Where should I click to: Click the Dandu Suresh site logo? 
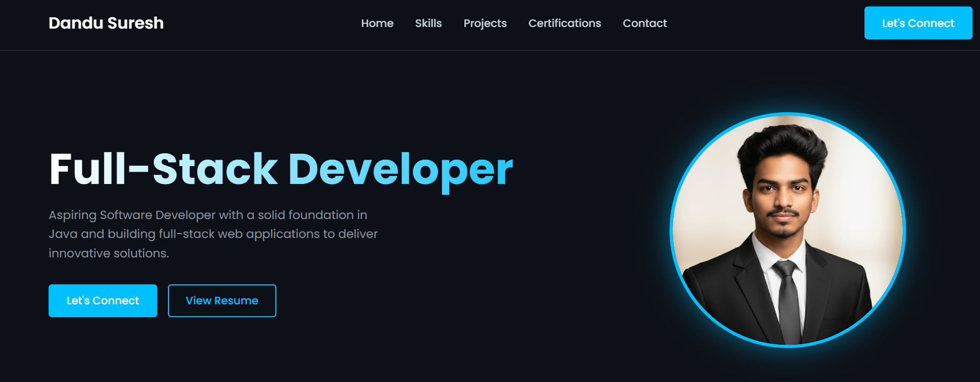(x=106, y=23)
